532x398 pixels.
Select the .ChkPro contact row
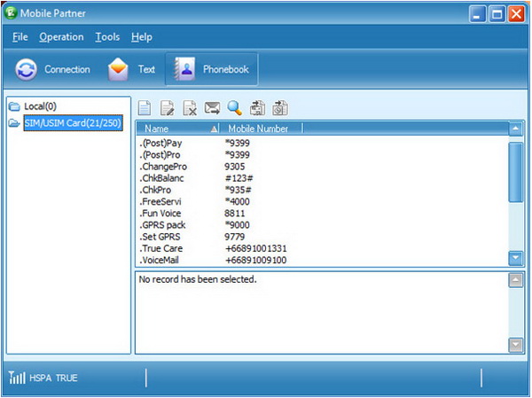point(323,190)
